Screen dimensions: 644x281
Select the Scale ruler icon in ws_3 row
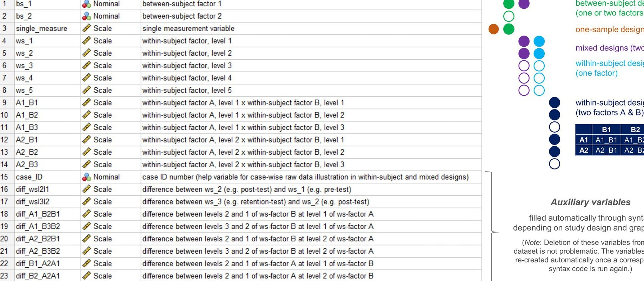click(86, 66)
